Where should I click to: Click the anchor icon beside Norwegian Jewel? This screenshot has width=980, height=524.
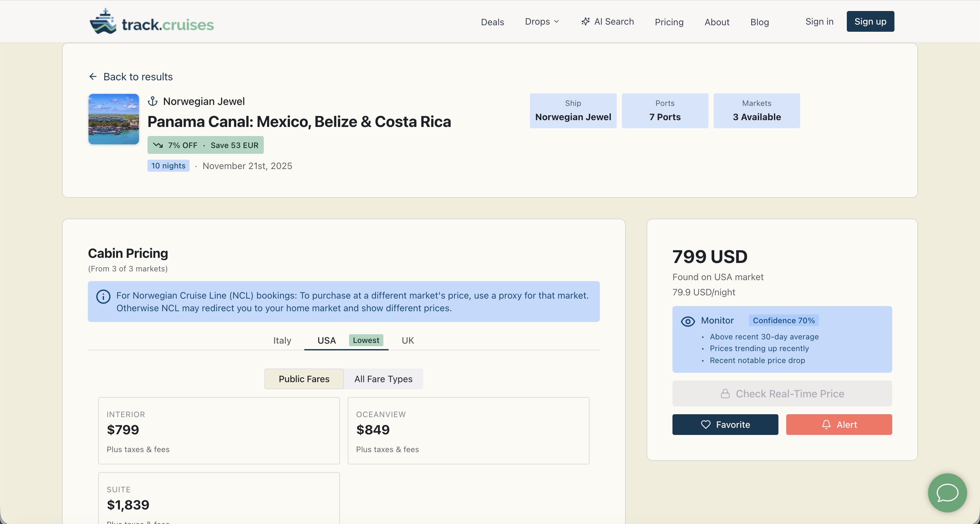(x=153, y=101)
